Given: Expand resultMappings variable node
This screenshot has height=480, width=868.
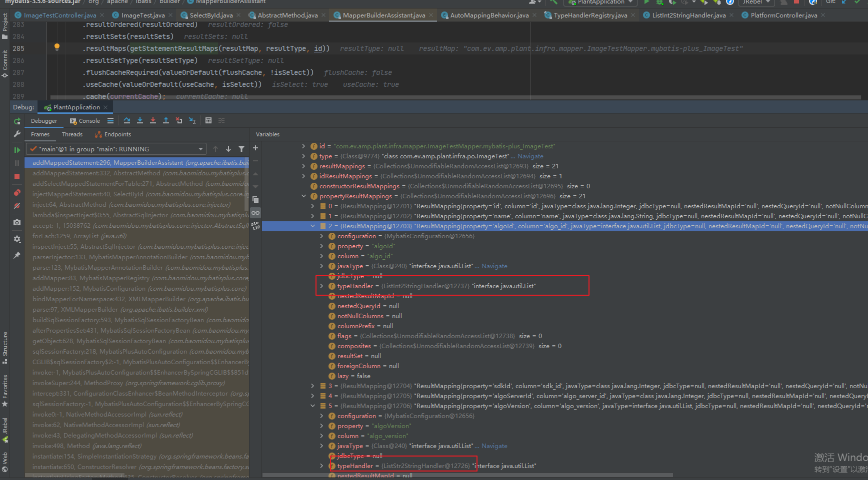Looking at the screenshot, I should [x=303, y=166].
